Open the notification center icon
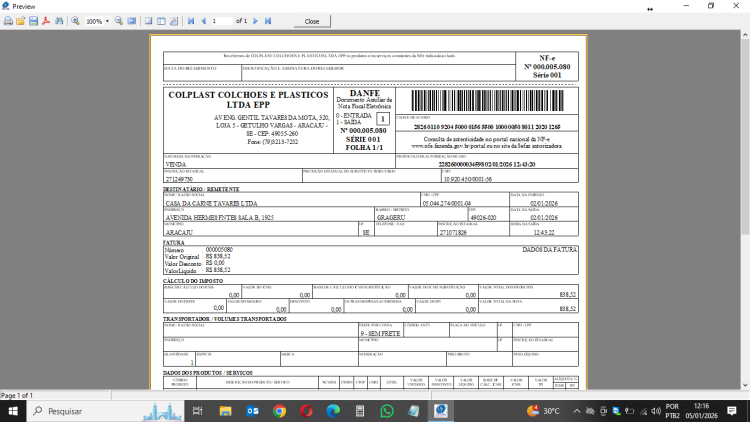 (x=732, y=411)
